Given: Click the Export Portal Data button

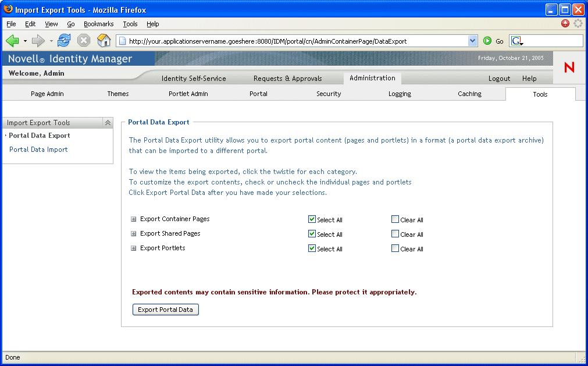Looking at the screenshot, I should pos(165,310).
